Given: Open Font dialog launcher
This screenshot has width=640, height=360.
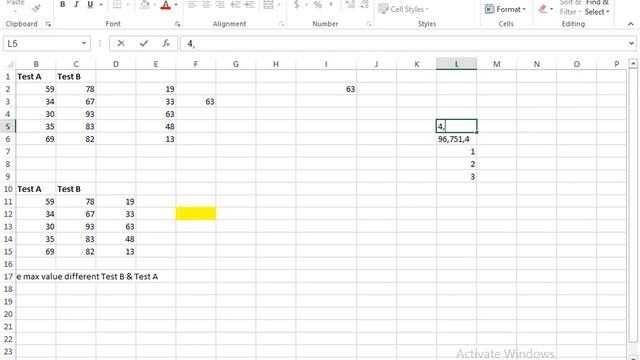Looking at the screenshot, I should point(177,24).
